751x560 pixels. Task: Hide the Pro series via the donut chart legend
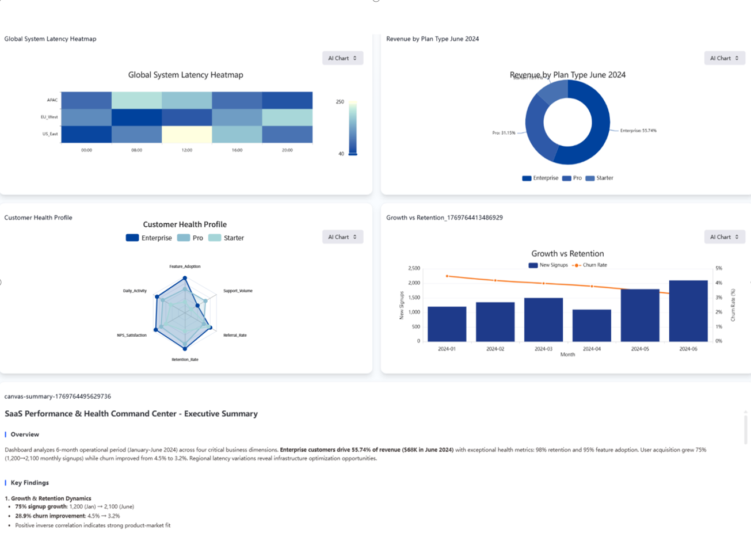pyautogui.click(x=573, y=178)
